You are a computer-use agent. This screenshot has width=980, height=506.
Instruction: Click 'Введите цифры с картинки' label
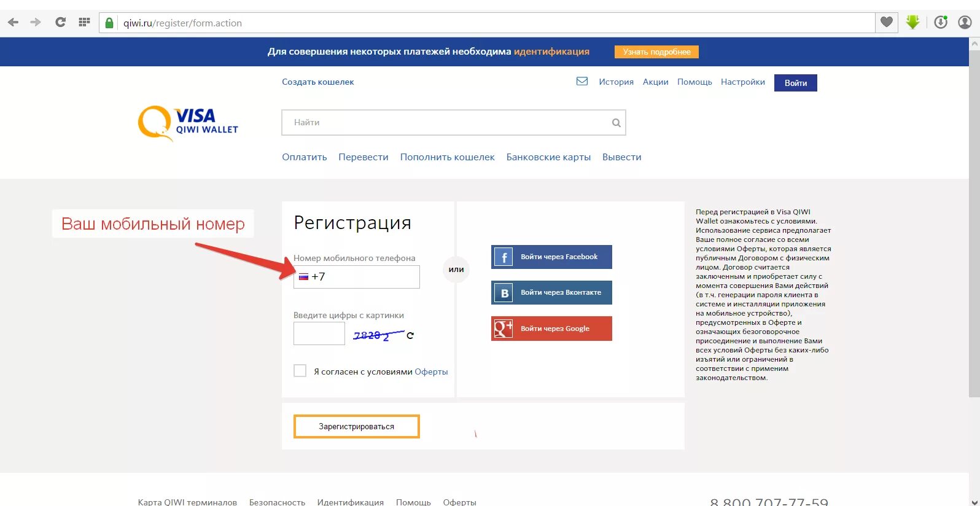349,315
